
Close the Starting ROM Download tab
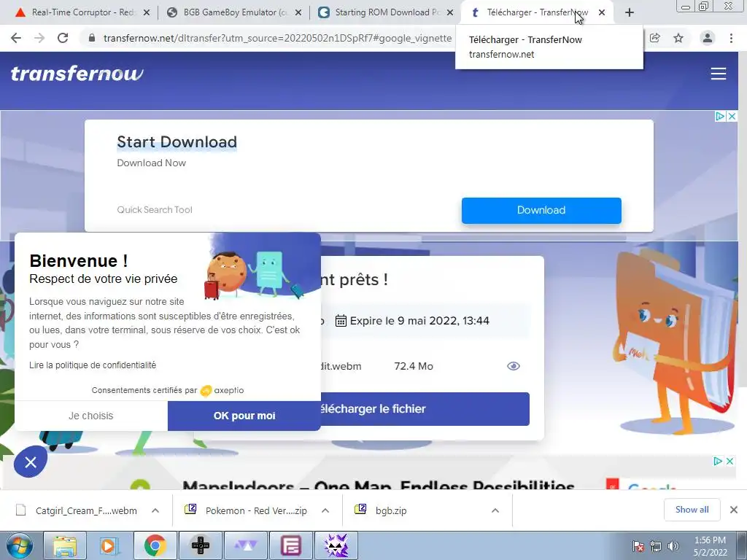point(449,13)
